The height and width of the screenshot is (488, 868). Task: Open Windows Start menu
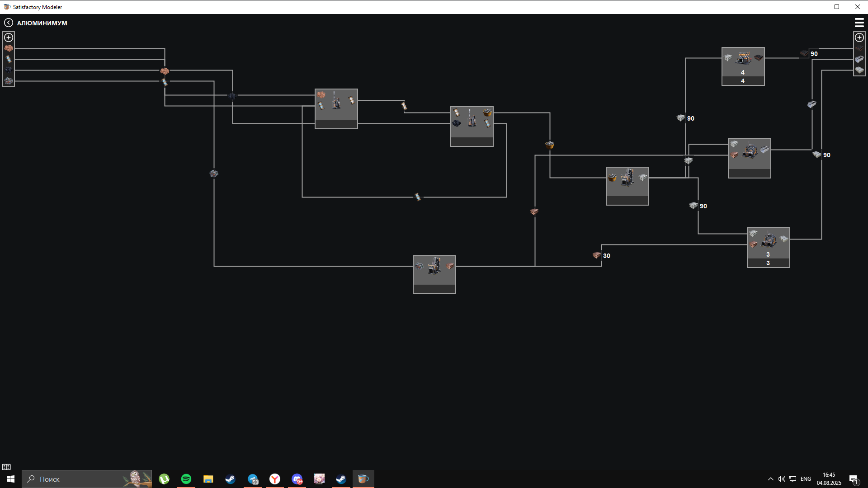pos(11,479)
